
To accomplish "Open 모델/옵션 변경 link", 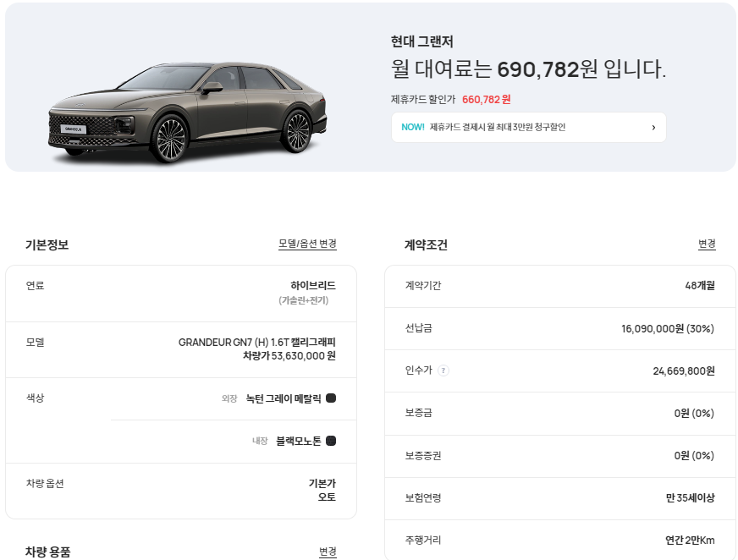I will [x=308, y=244].
